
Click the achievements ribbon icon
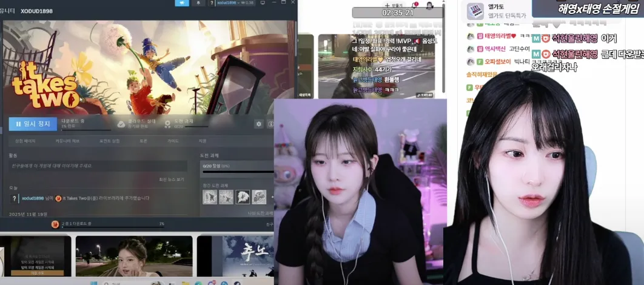coord(167,124)
